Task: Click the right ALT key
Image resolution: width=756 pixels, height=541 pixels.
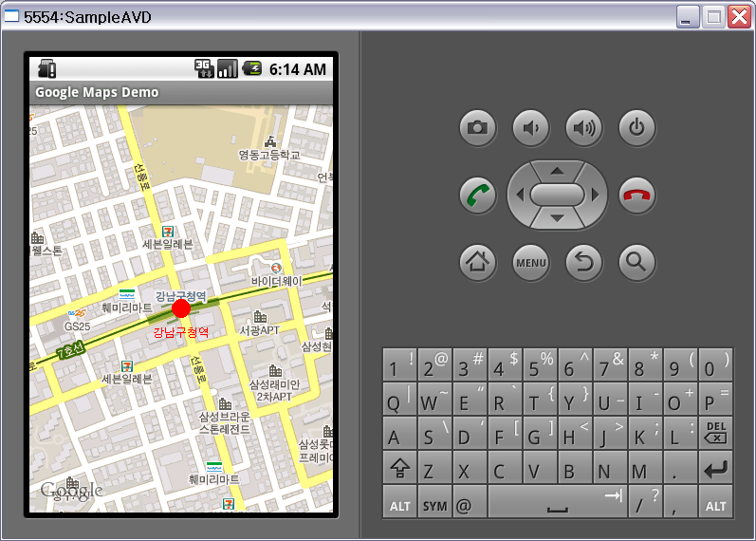Action: [x=715, y=502]
